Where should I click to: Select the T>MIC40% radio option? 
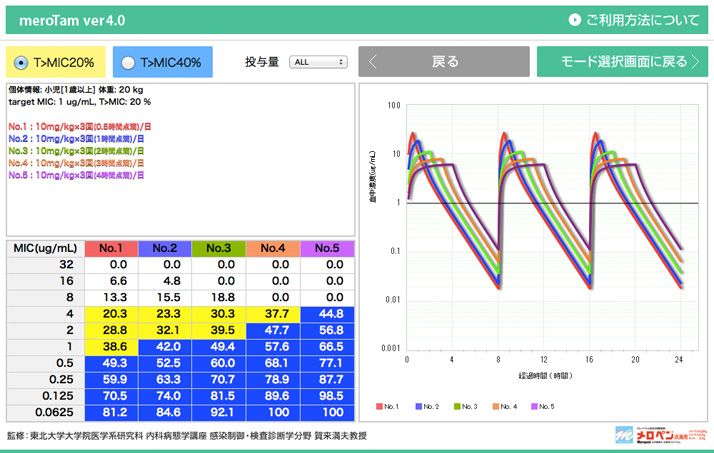click(127, 62)
